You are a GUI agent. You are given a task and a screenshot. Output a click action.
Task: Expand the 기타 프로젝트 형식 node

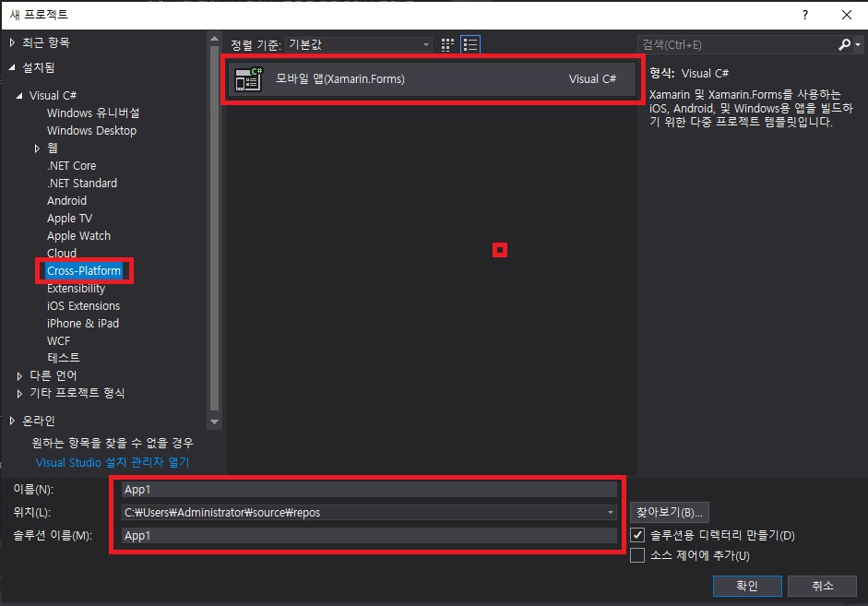pyautogui.click(x=19, y=394)
